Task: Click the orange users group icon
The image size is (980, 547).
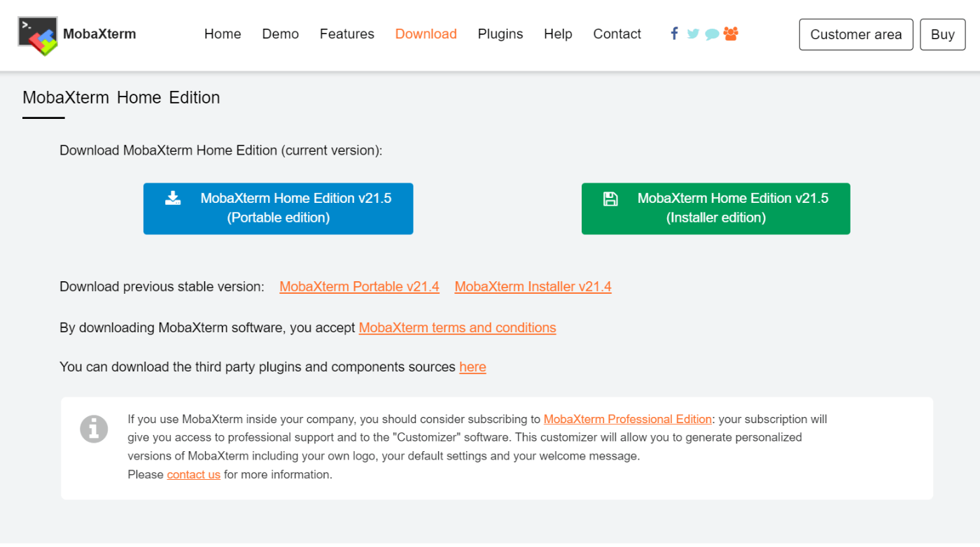Action: (731, 34)
